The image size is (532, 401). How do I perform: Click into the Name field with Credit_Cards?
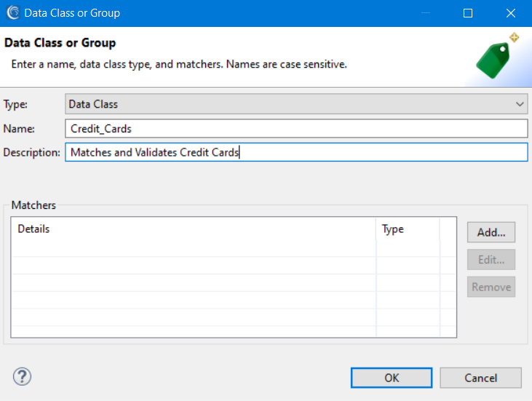pyautogui.click(x=296, y=129)
